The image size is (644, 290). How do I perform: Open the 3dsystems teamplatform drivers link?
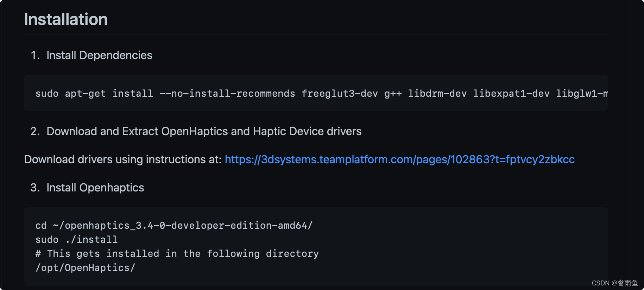pos(399,159)
